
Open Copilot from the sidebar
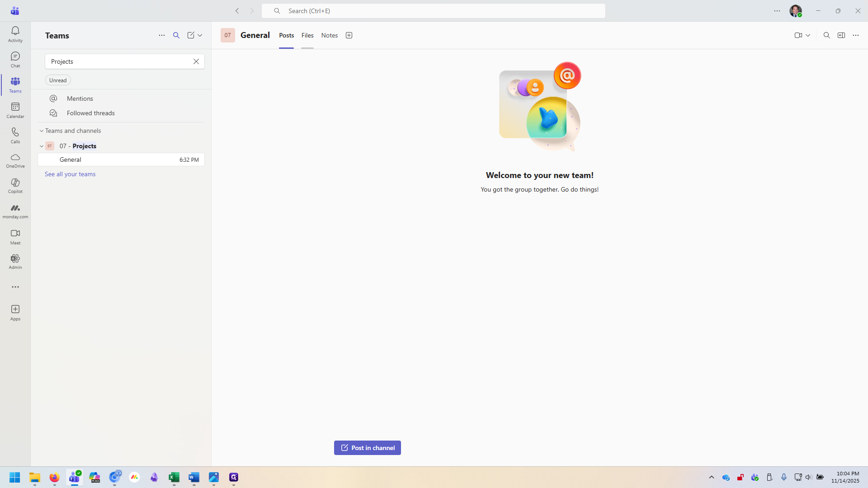[x=15, y=185]
